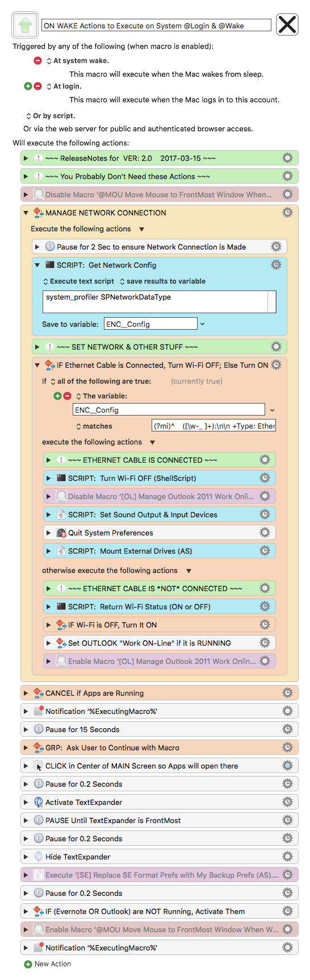Click red remove button beside At system wake
This screenshot has width=310, height=980.
(x=37, y=61)
